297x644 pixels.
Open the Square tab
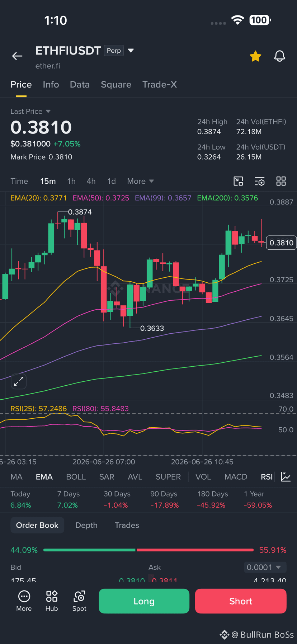pos(116,84)
